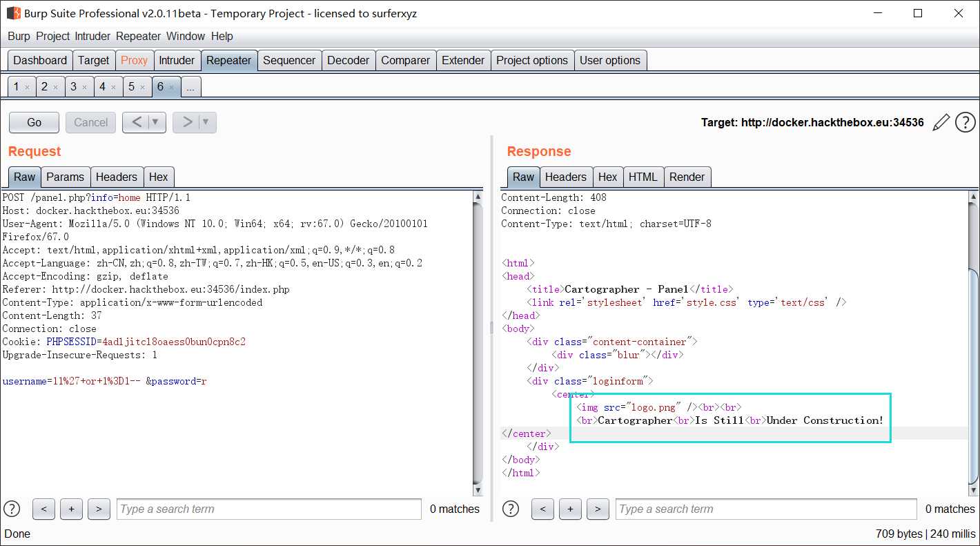This screenshot has width=980, height=546.
Task: Switch to the Extender tab
Action: tap(463, 60)
